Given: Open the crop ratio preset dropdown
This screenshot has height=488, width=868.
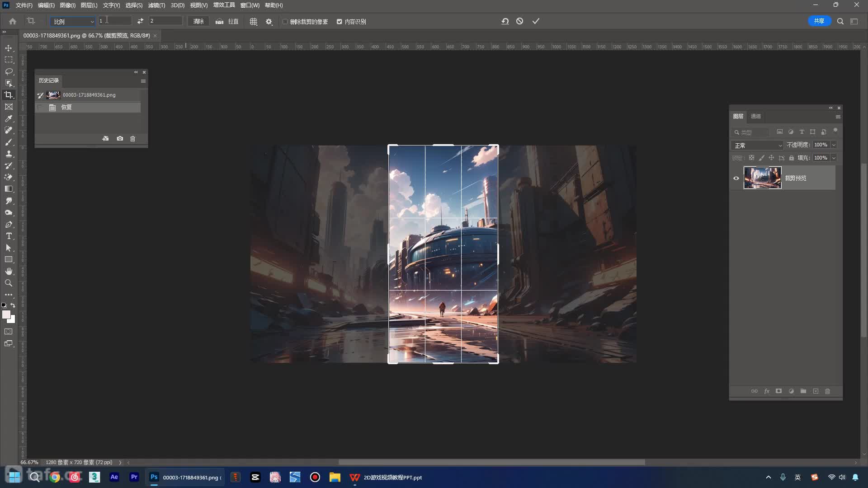Looking at the screenshot, I should point(72,21).
